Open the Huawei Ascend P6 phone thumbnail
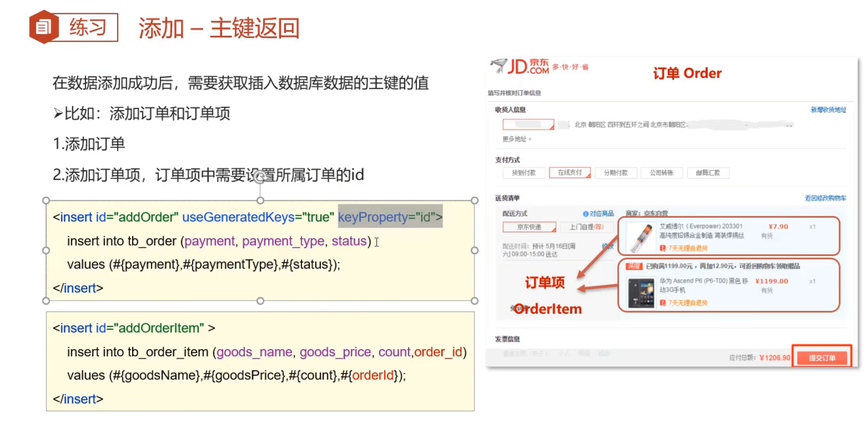 click(x=641, y=293)
